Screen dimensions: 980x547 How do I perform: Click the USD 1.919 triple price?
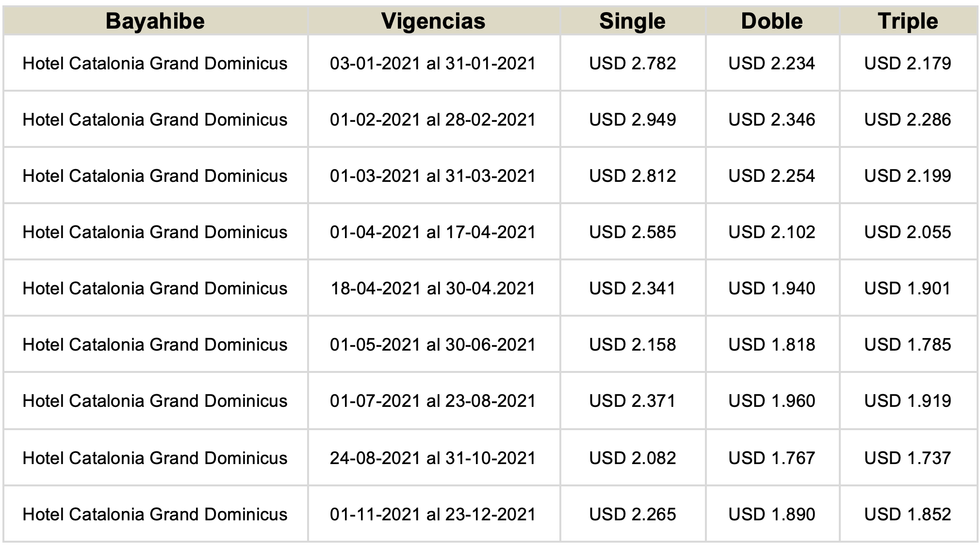pos(908,401)
